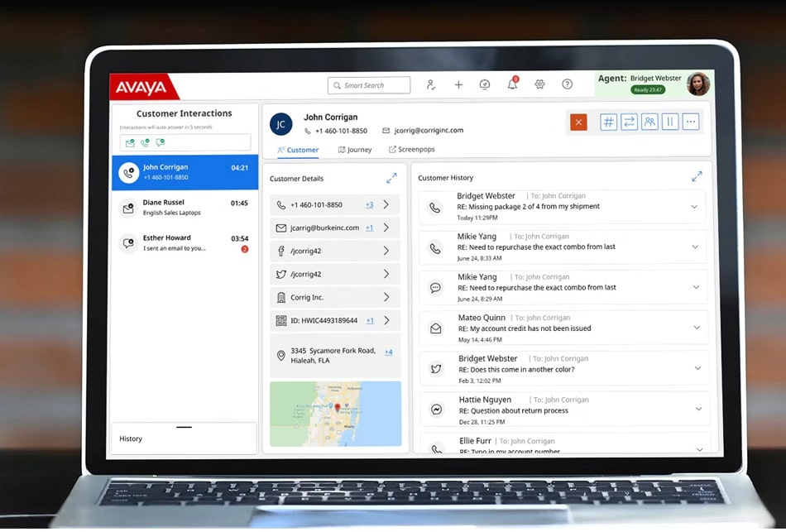Open the jcarrig@burkeinc.com detail row chevron

coord(386,228)
